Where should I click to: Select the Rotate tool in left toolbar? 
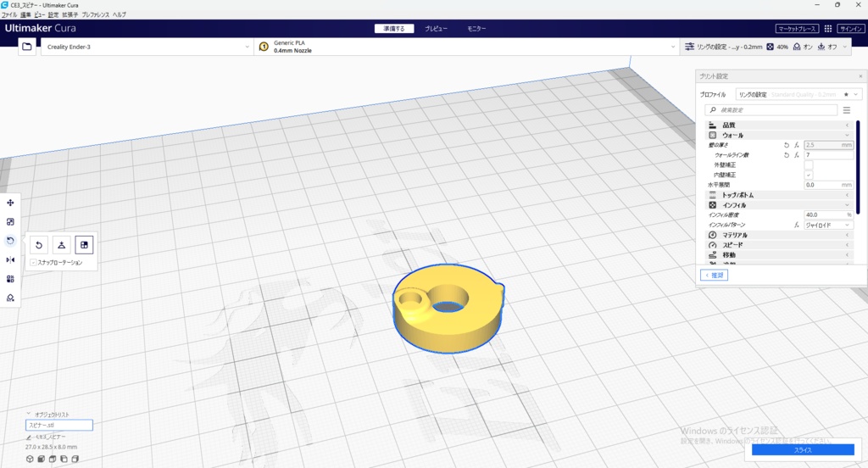[x=10, y=241]
